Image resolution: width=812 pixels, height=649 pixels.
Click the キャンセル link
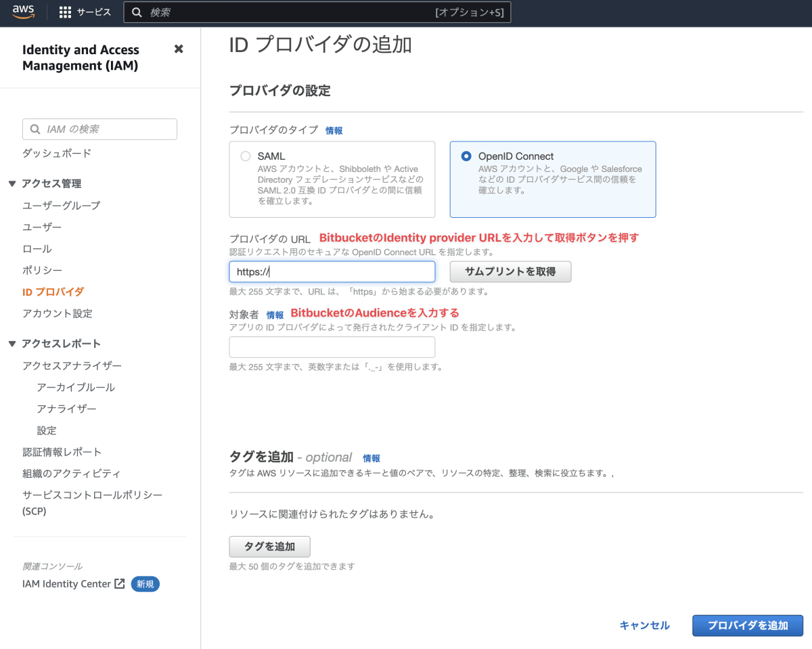point(644,625)
